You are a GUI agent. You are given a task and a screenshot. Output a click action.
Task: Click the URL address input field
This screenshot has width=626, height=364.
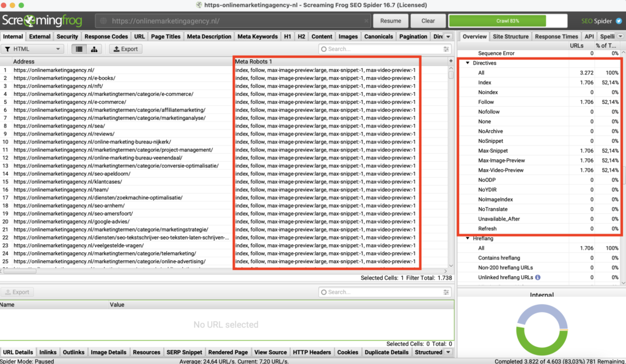(232, 21)
